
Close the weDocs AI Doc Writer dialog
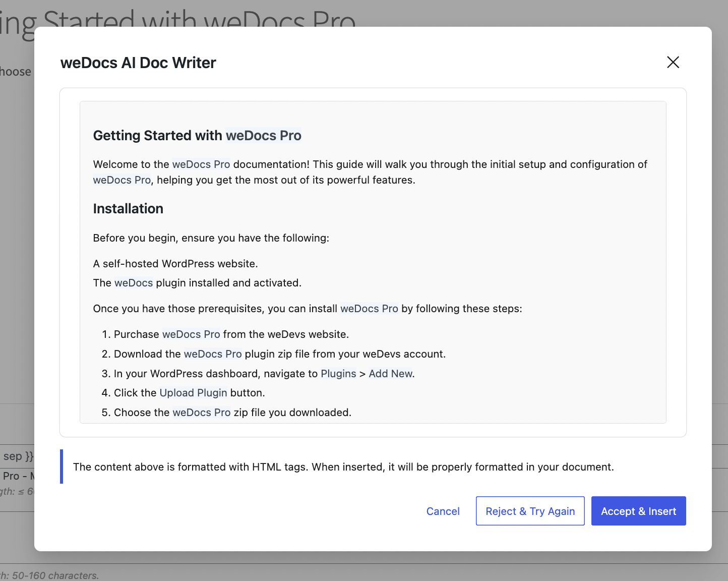[673, 62]
